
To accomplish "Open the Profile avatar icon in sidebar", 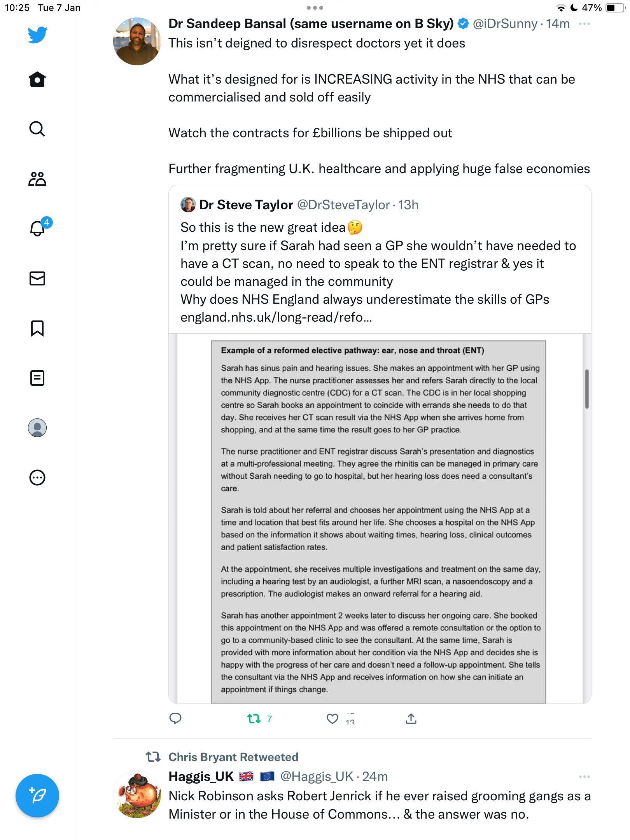I will click(37, 428).
